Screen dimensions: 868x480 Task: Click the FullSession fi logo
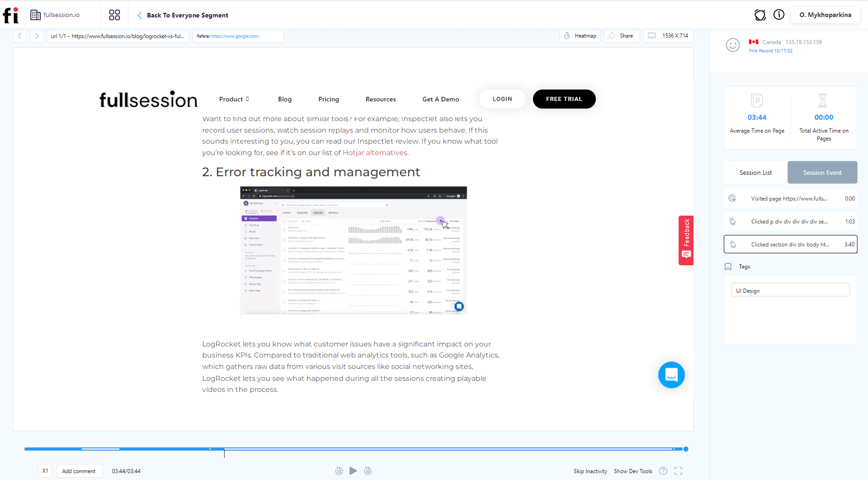pyautogui.click(x=11, y=15)
